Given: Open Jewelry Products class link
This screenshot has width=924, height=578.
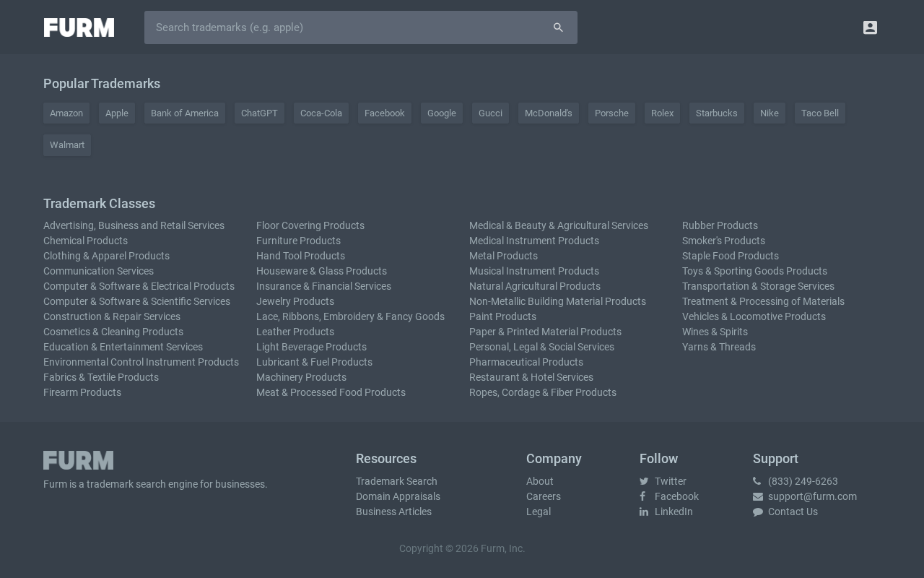Looking at the screenshot, I should 295,301.
